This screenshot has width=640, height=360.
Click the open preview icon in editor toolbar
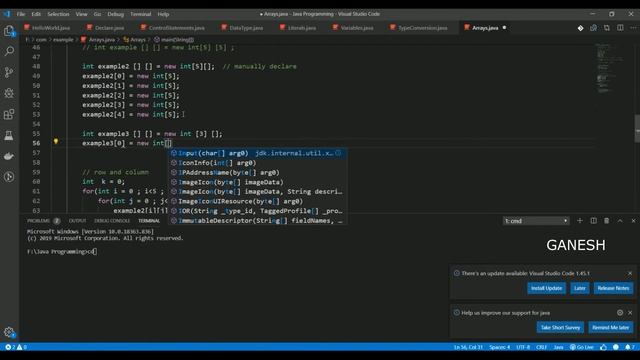[x=607, y=28]
